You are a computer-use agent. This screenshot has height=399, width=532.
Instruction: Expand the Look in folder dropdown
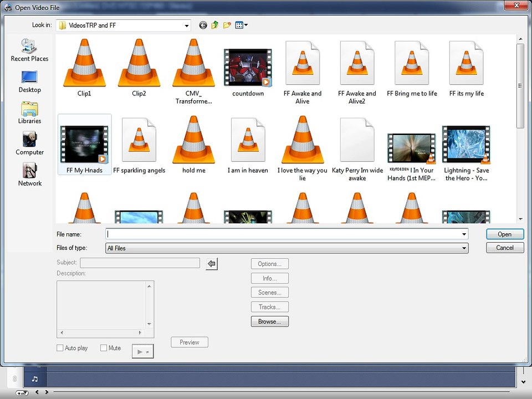tap(186, 25)
